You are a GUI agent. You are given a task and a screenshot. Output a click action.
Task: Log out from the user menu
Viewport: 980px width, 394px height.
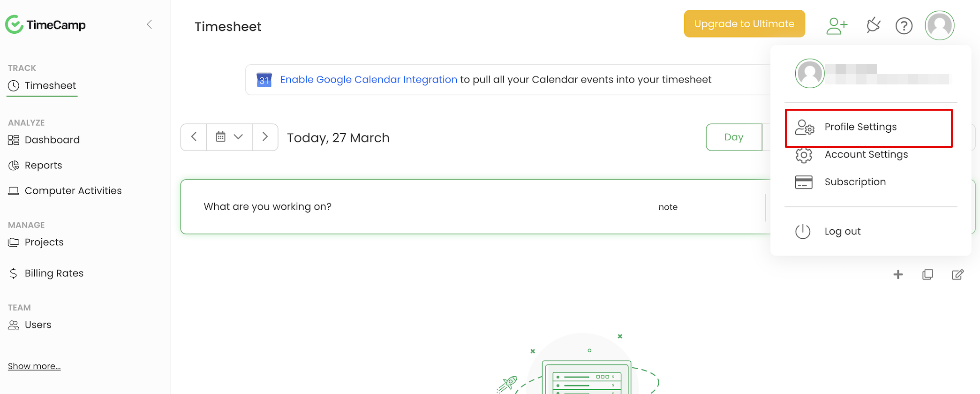pos(842,231)
